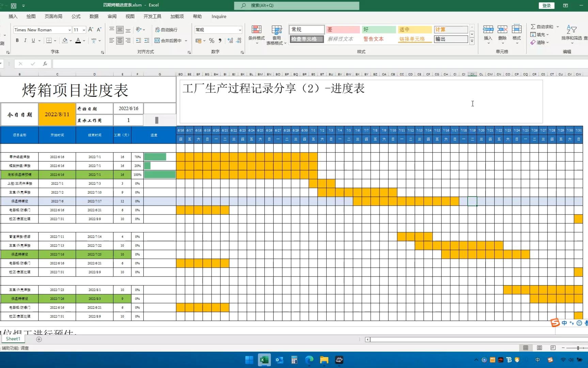Select the percent style icon

[x=211, y=40]
